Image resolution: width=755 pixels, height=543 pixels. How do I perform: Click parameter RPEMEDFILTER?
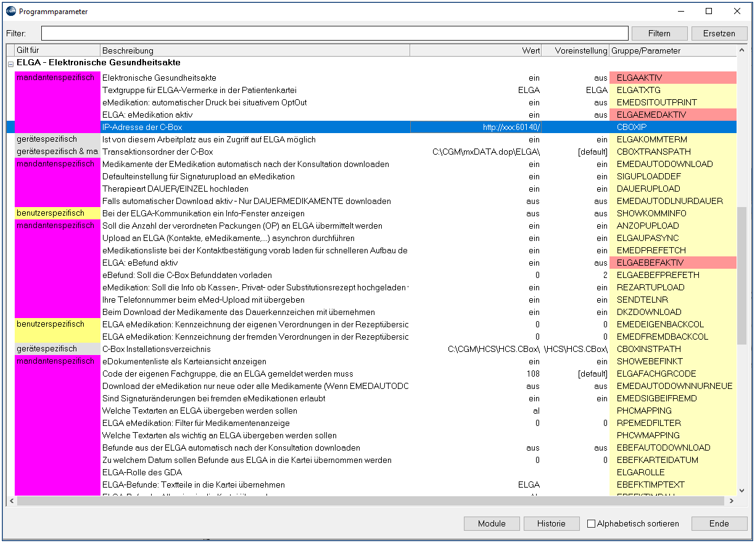tap(649, 423)
